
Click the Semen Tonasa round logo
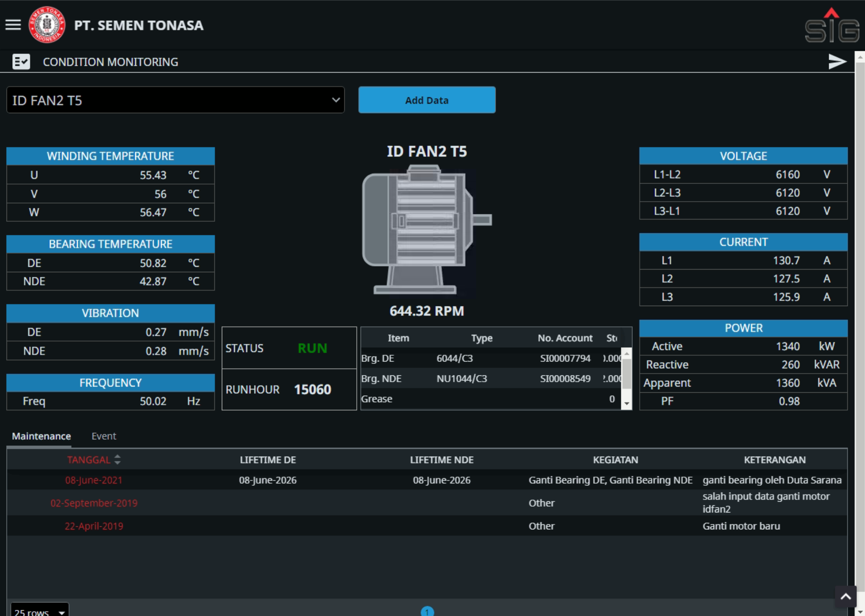(47, 25)
